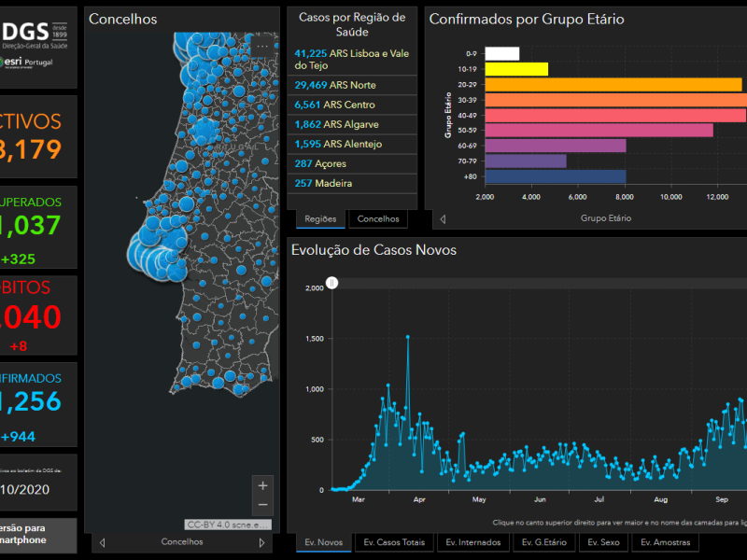Open the Ev. Internados tab
747x560 pixels.
coord(473,542)
